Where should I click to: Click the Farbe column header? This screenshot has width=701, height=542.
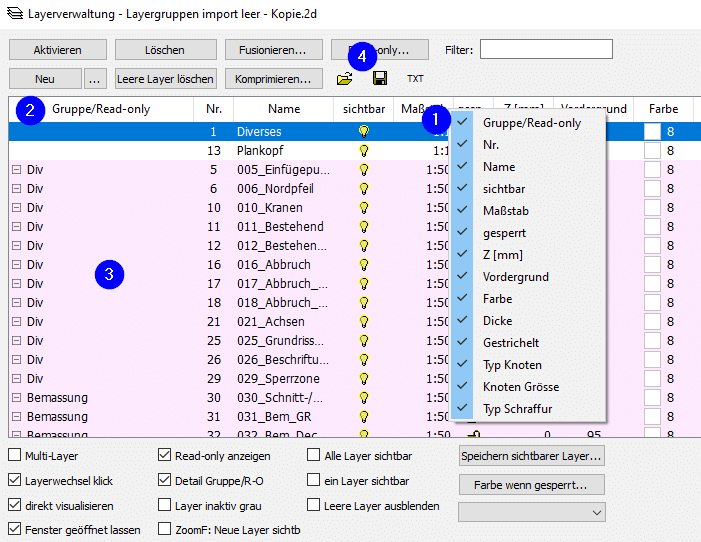click(x=663, y=109)
